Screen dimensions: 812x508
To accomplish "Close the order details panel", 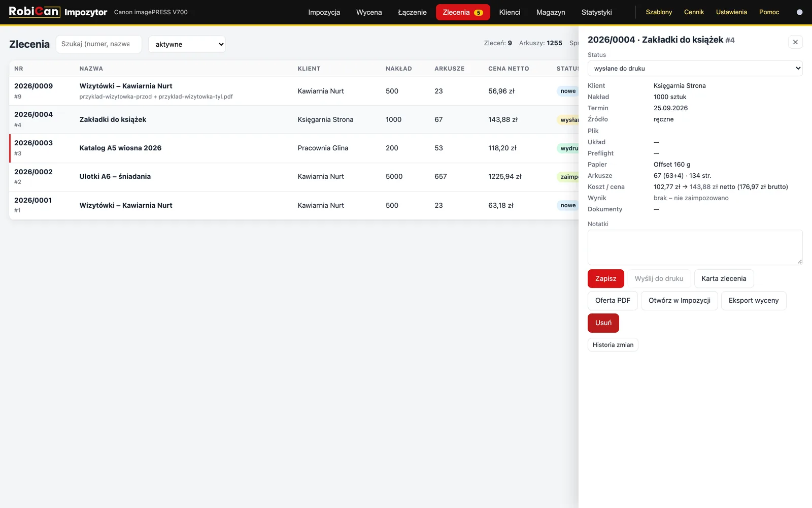I will (x=795, y=42).
